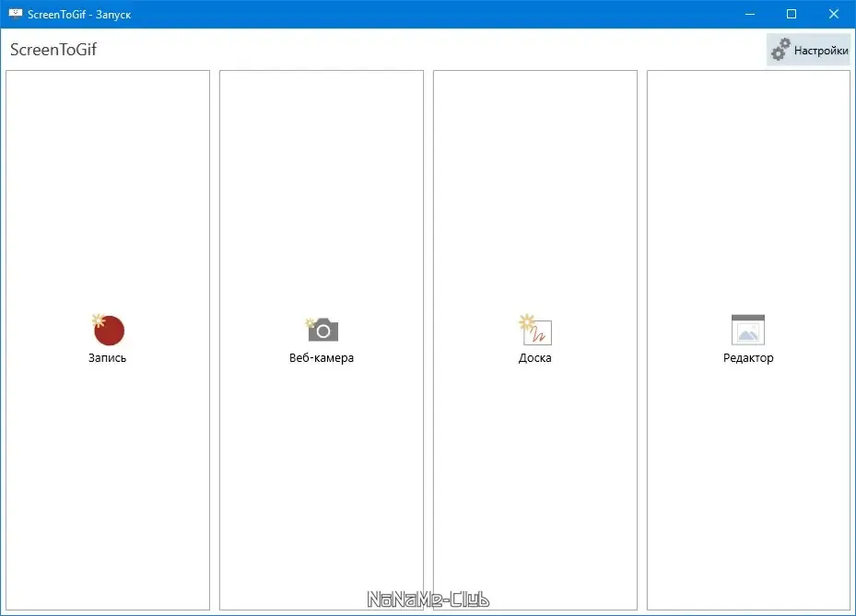Choose the Редактор text label
856x616 pixels.
748,358
